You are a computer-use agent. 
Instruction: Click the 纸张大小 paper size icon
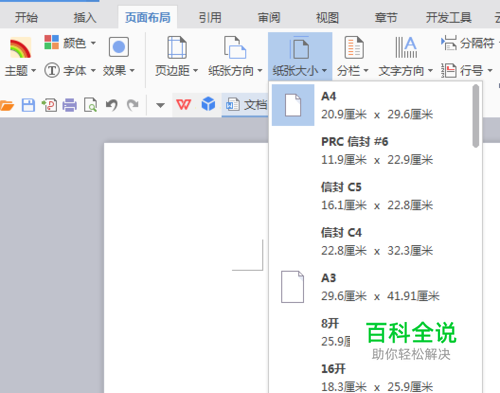[x=300, y=48]
